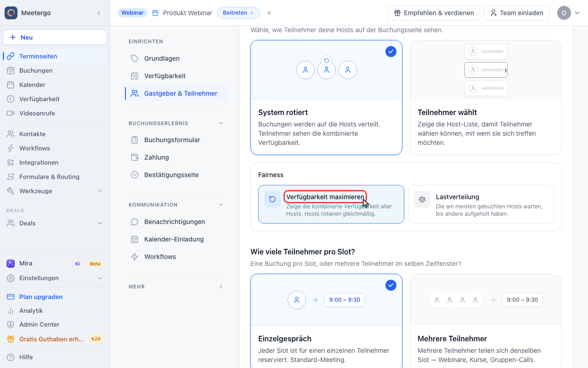The image size is (588, 368).
Task: Click the checkmark on Einzelgespräch card
Action: [390, 285]
